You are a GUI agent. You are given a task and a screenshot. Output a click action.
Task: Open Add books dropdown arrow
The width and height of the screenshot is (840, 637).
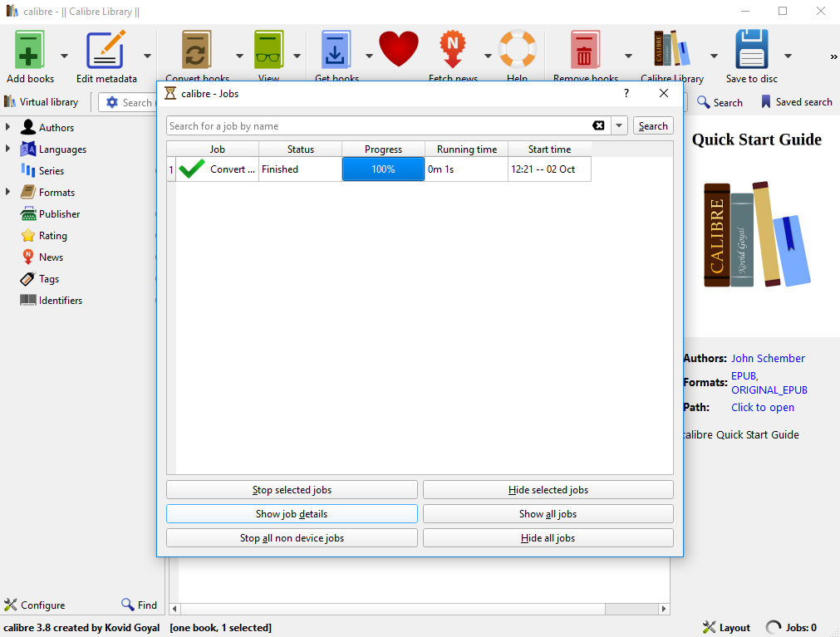click(x=64, y=56)
